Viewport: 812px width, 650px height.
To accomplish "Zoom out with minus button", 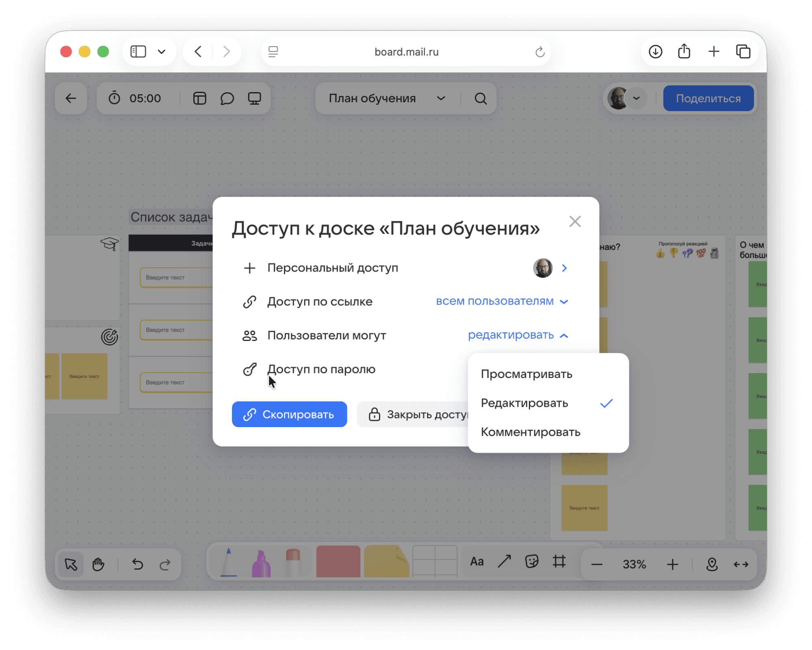I will [x=597, y=564].
